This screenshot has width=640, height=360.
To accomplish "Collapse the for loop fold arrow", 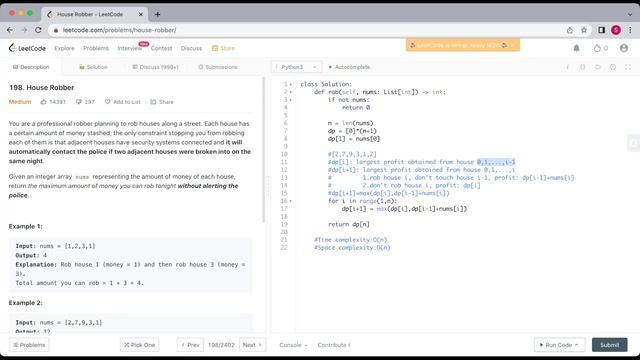I will tap(291, 201).
